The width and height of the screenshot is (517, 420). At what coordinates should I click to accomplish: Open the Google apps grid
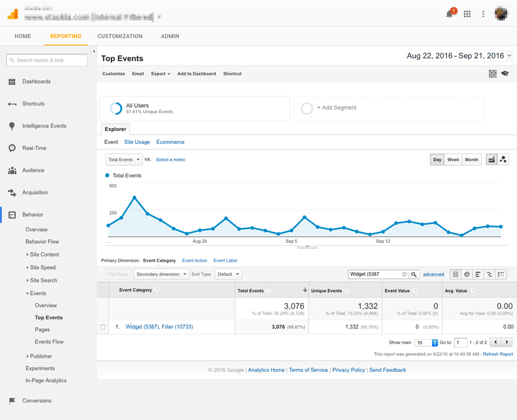[x=467, y=14]
